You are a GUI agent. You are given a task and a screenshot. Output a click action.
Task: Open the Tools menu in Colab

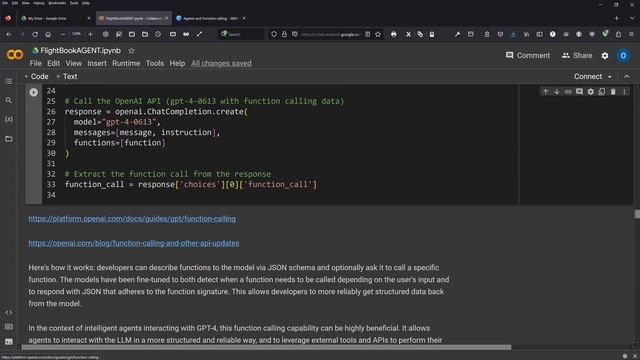click(155, 63)
